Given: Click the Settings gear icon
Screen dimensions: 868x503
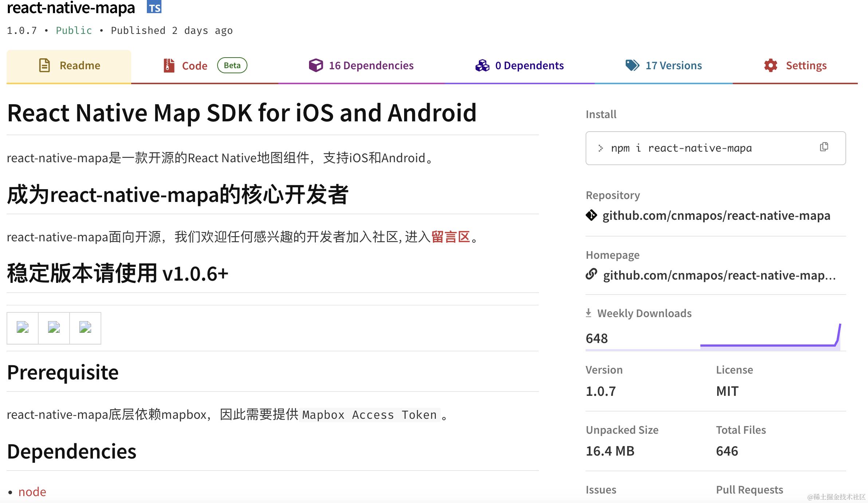Looking at the screenshot, I should pyautogui.click(x=770, y=66).
